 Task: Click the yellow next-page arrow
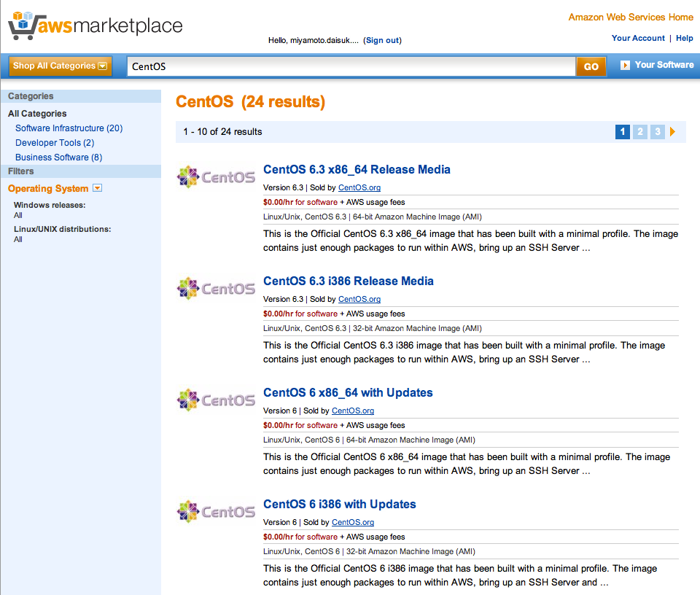click(672, 132)
